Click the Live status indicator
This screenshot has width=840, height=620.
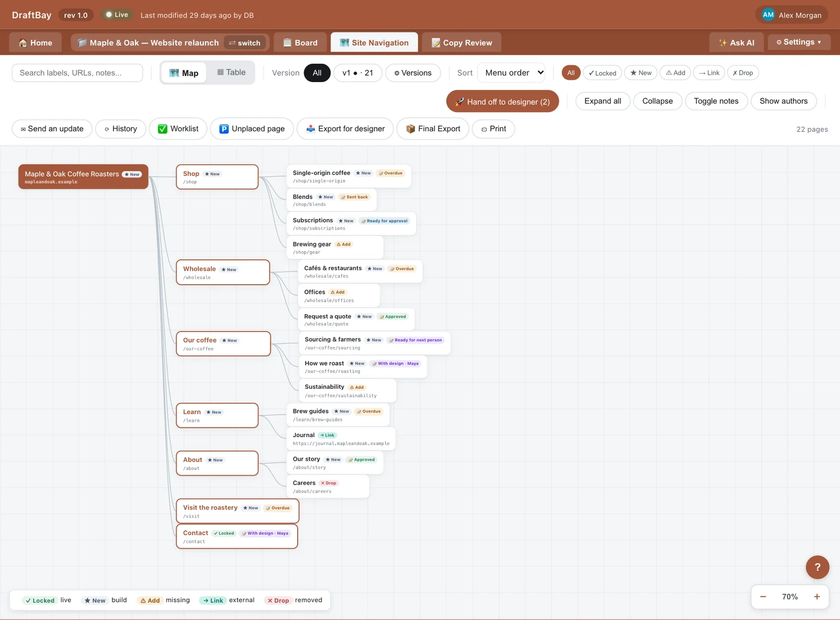(x=117, y=15)
